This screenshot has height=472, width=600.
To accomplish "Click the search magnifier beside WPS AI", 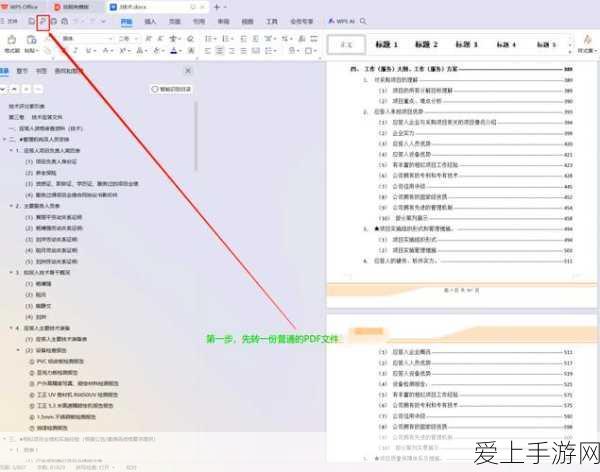I will pos(363,21).
